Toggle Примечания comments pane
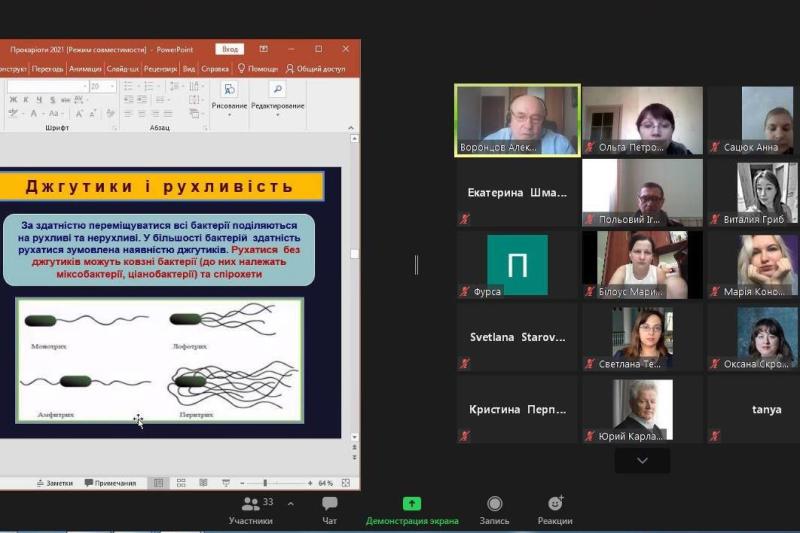This screenshot has width=800, height=533. (111, 483)
